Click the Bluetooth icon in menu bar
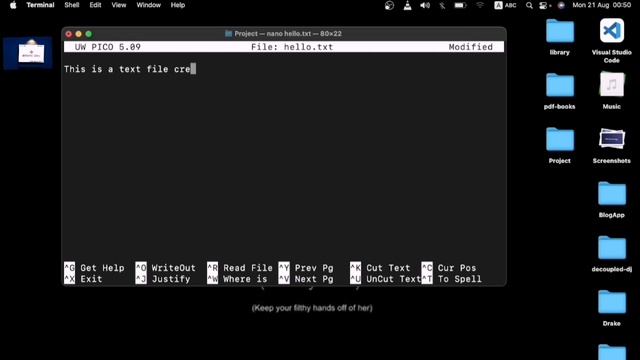This screenshot has height=360, width=640. click(x=442, y=5)
